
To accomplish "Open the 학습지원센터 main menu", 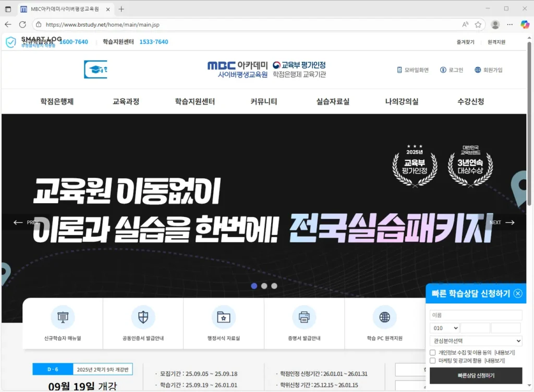I will [x=195, y=102].
